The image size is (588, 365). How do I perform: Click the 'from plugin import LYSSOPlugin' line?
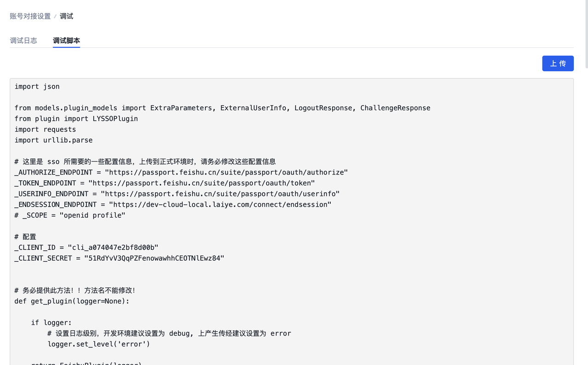pyautogui.click(x=76, y=118)
